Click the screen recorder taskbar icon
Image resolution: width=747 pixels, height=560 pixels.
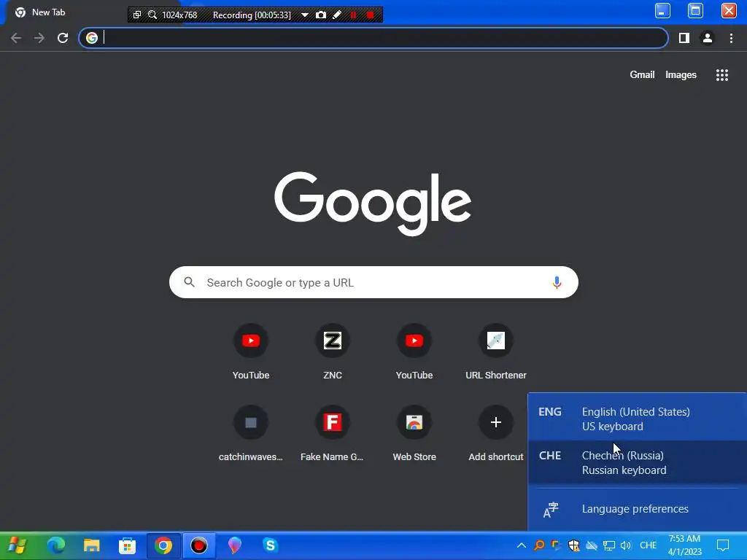[x=198, y=545]
